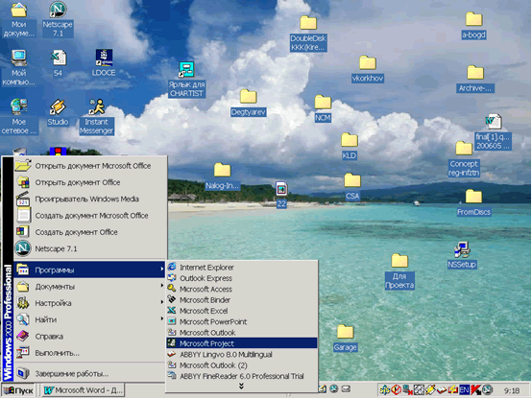The height and width of the screenshot is (399, 532).
Task: Open the Studio desktop shortcut
Action: coord(58,112)
